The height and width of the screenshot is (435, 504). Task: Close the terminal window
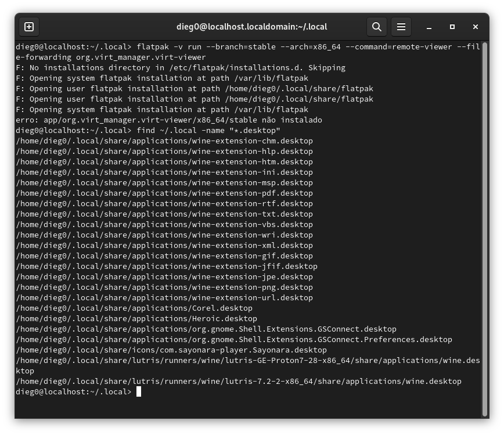click(x=476, y=27)
